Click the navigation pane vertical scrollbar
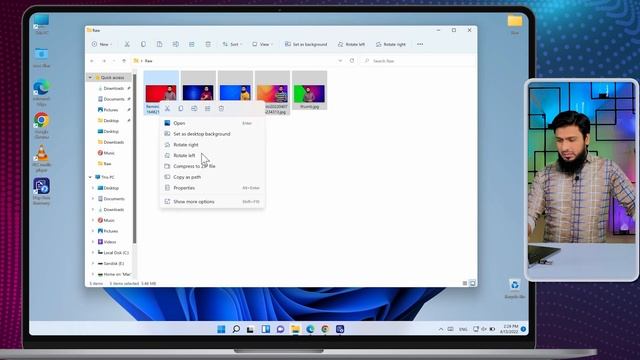The height and width of the screenshot is (360, 640). [x=134, y=159]
